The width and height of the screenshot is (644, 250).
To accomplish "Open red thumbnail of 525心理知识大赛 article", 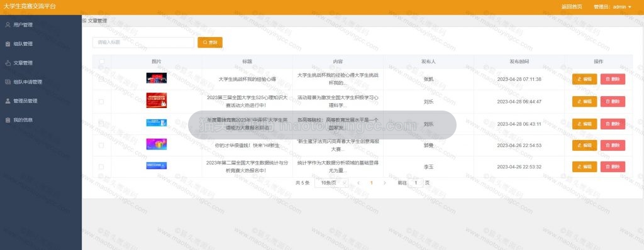I will 157,100.
